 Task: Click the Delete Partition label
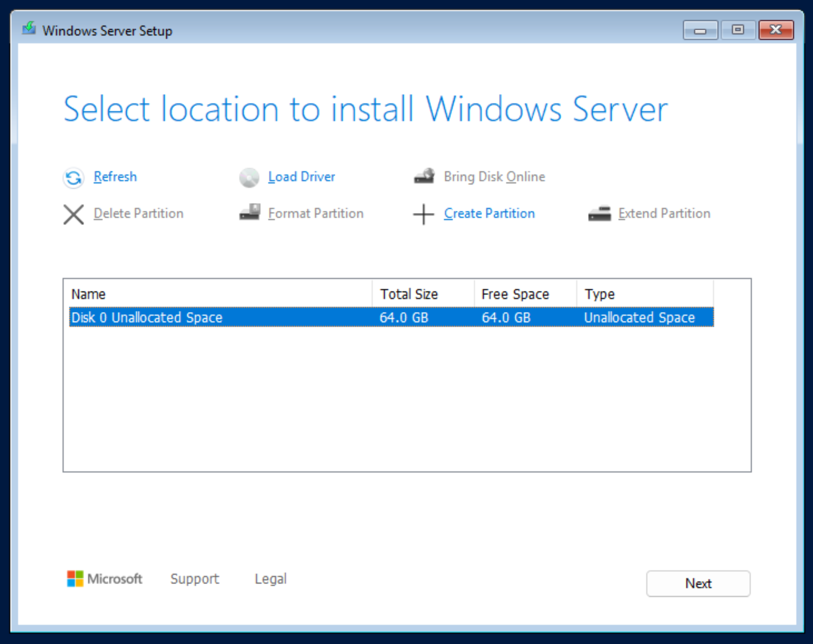[139, 213]
